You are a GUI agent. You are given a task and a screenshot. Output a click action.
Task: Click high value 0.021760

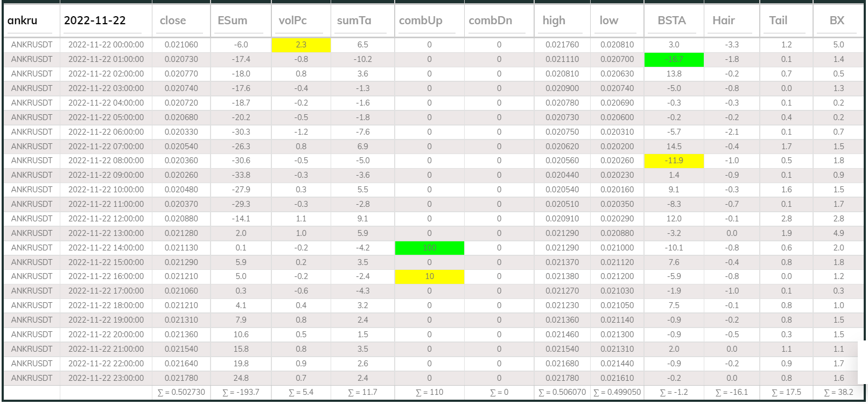pyautogui.click(x=562, y=45)
